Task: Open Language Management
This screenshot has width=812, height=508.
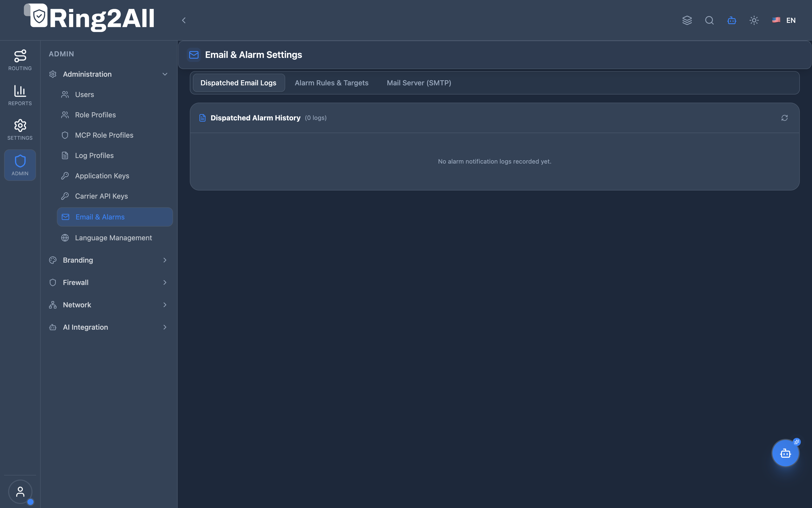Action: pos(115,238)
